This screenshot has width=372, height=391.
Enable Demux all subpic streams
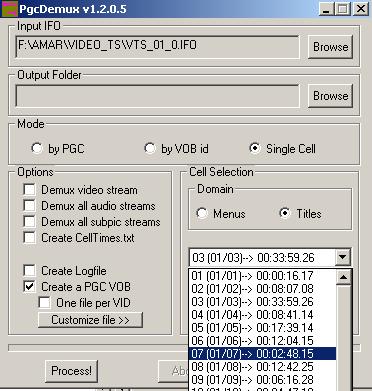click(x=30, y=222)
